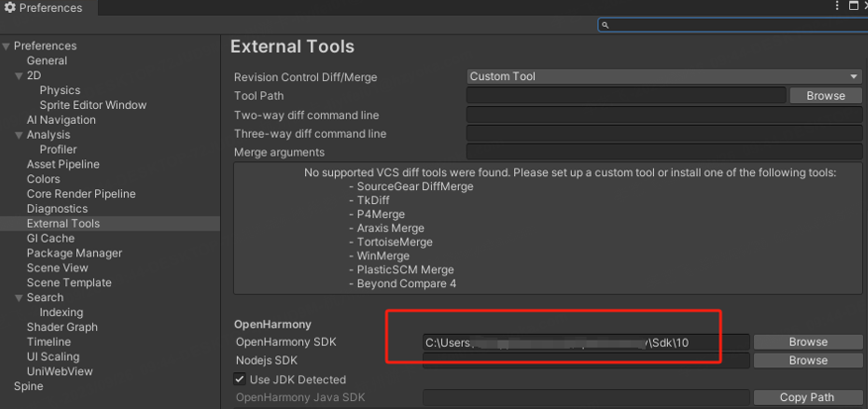Toggle the Use JDK Detected checkbox
Viewport: 868px width, 409px height.
pyautogui.click(x=240, y=379)
